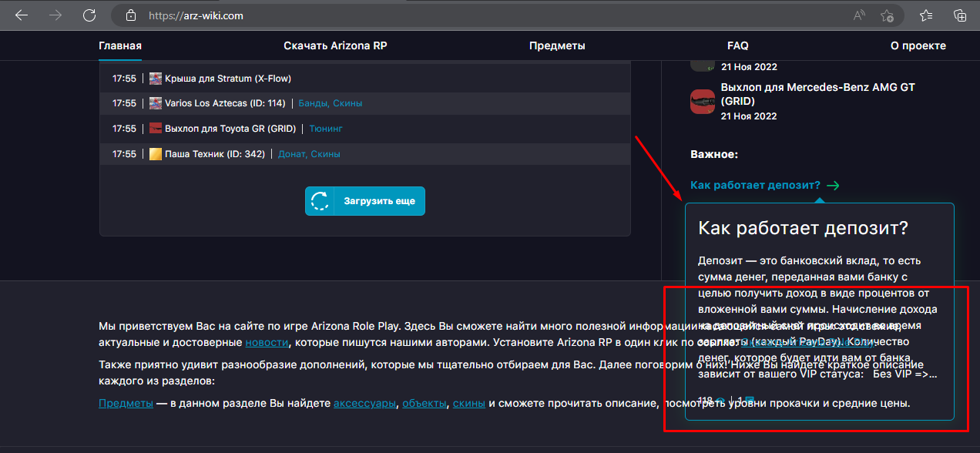Click the Varios Los Aztecas skin icon
980x453 pixels.
(x=156, y=103)
